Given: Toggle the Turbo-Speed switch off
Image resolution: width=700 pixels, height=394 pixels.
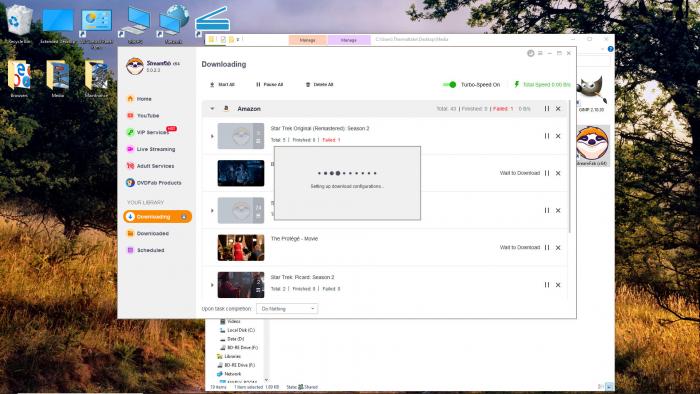Looking at the screenshot, I should 449,84.
